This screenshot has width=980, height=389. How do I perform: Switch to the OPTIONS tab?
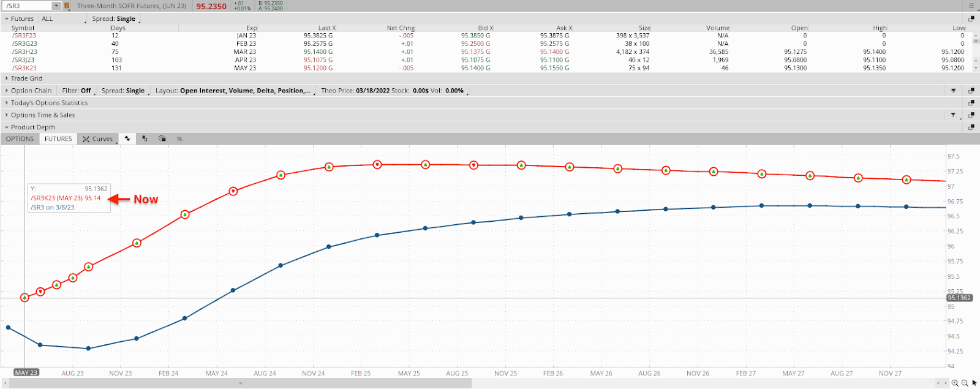click(20, 139)
